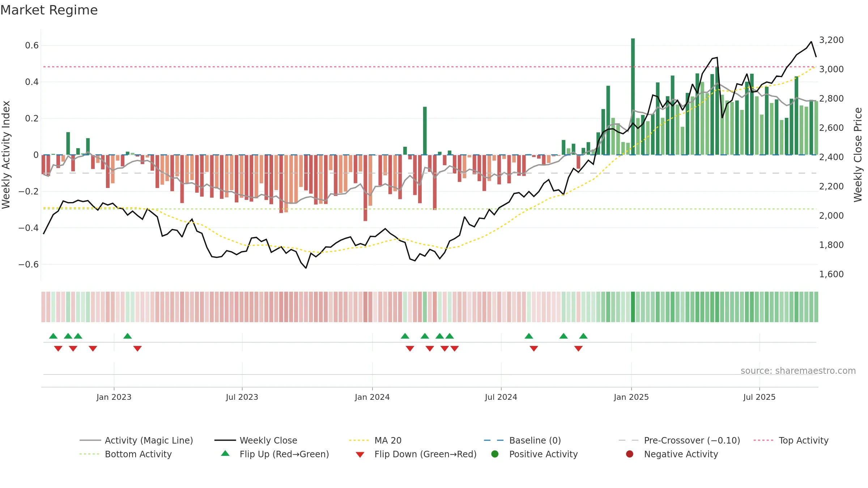
Task: Click the Jan 2023 x-axis label
Action: click(114, 397)
